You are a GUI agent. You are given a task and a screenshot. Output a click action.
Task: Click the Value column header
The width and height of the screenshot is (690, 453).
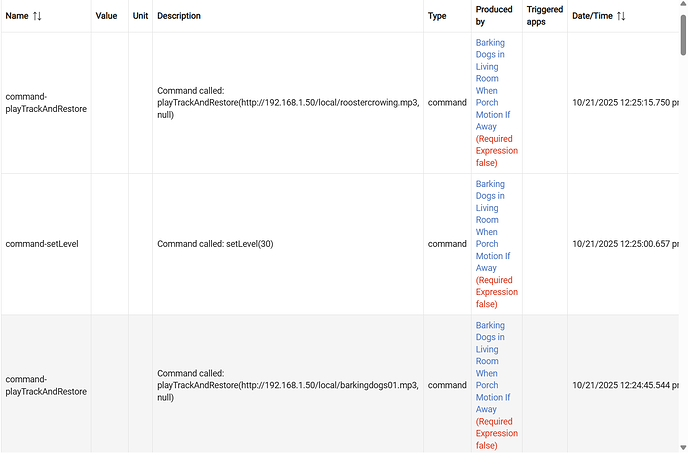click(106, 16)
